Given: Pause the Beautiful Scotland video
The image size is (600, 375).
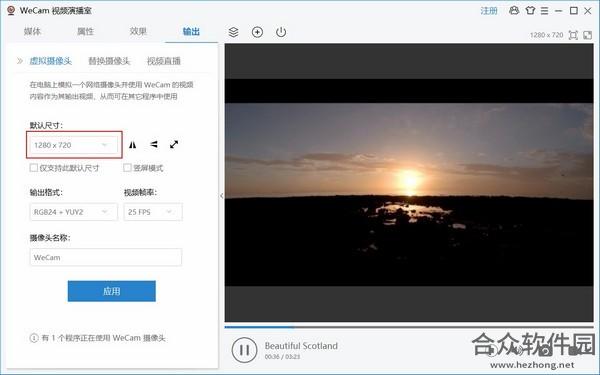Looking at the screenshot, I should 244,350.
